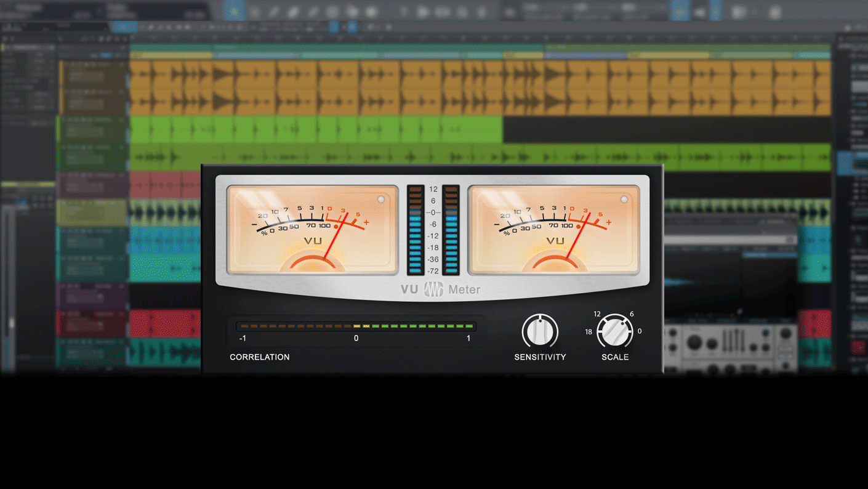The width and height of the screenshot is (868, 489).
Task: Click the right analog VU meter display
Action: (x=554, y=230)
